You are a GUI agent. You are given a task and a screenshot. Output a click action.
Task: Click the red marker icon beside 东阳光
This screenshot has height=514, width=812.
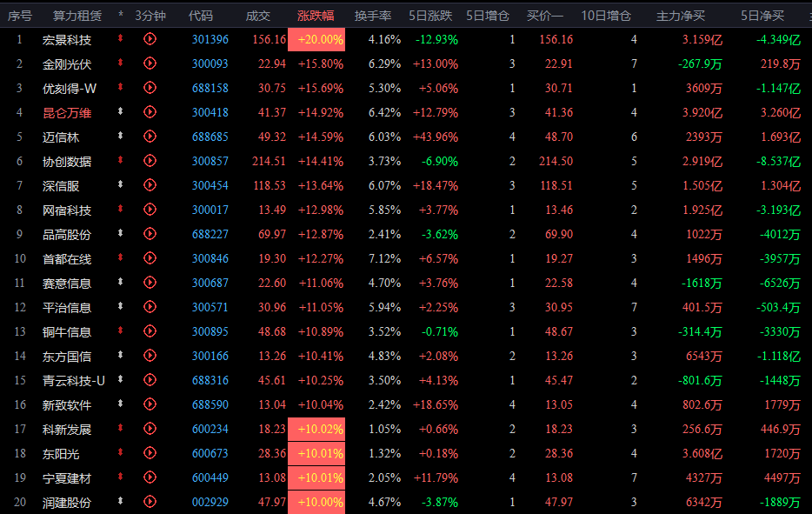(x=120, y=452)
